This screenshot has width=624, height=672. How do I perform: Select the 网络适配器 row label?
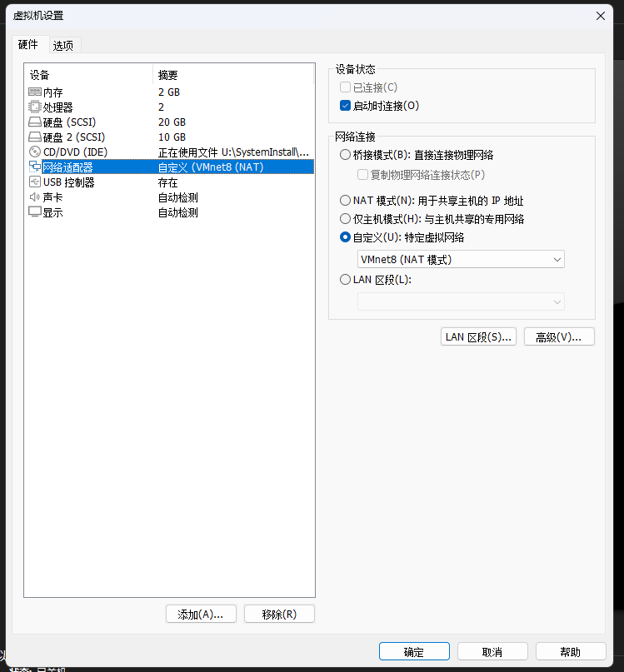tap(67, 167)
